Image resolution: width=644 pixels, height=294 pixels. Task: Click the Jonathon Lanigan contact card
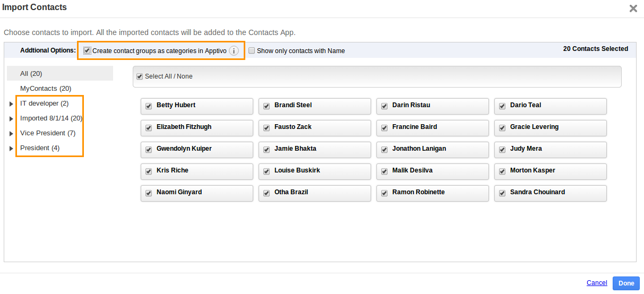[x=432, y=150]
